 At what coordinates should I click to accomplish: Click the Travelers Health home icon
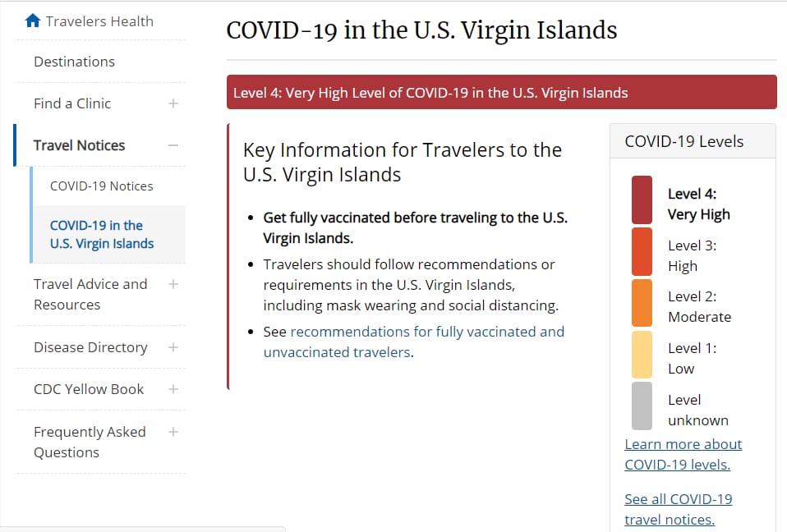pos(33,21)
